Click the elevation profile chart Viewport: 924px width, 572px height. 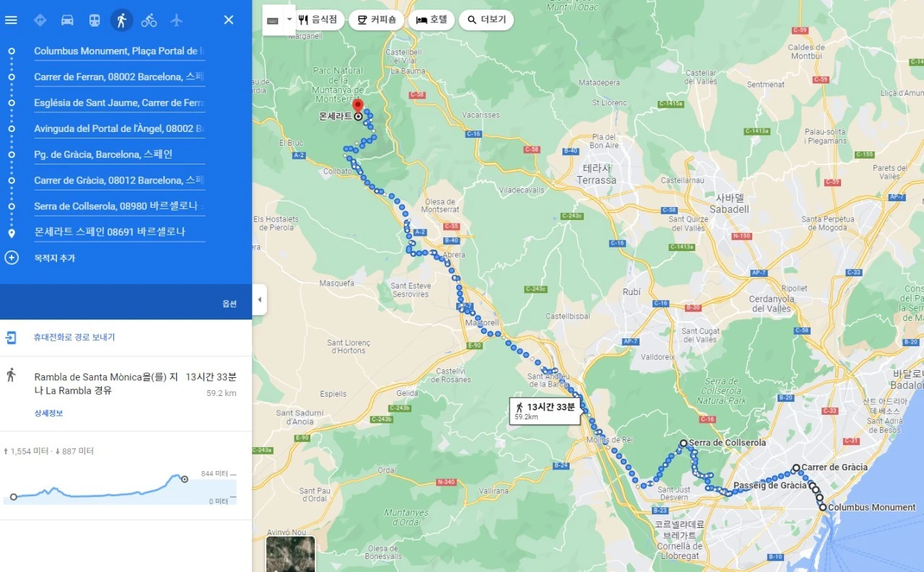[x=120, y=488]
